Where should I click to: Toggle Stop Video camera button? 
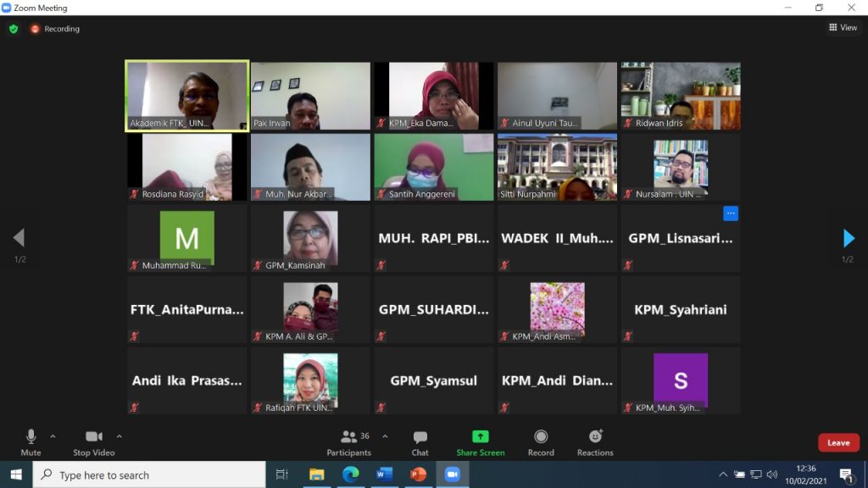(93, 441)
